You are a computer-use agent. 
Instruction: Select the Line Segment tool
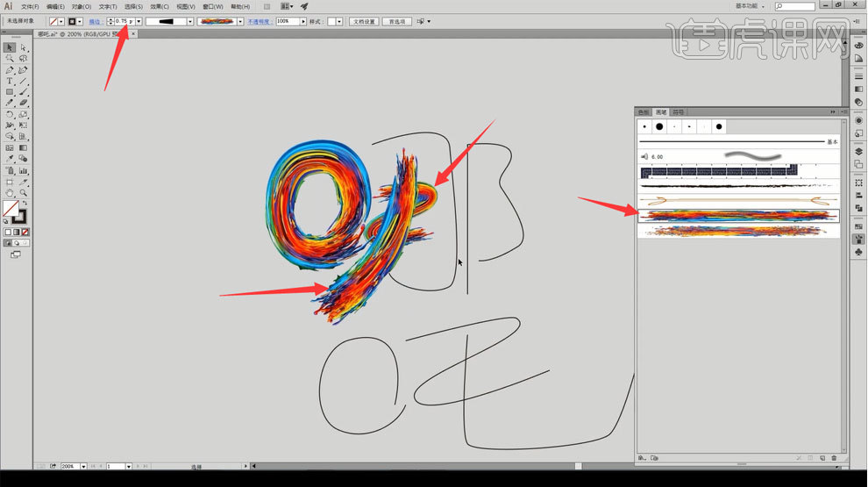24,82
